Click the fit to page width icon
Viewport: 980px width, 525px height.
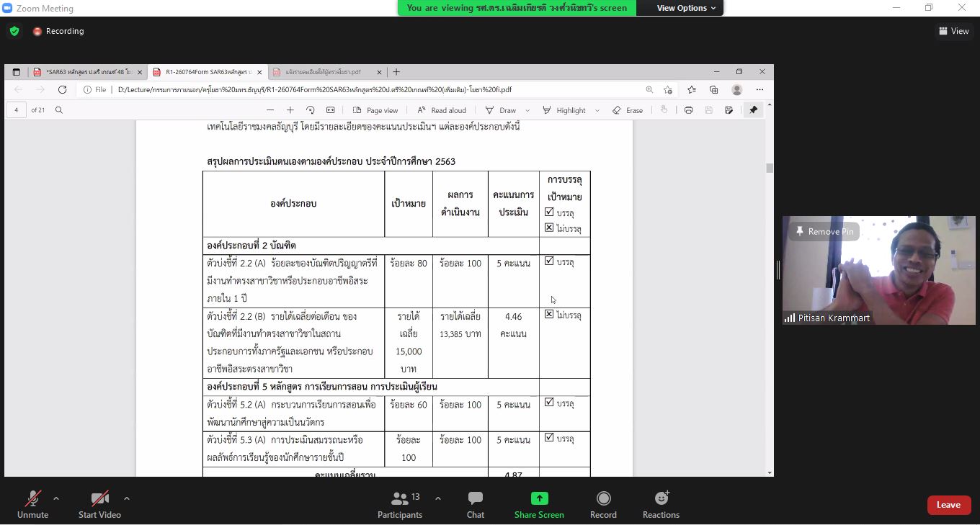pos(331,110)
